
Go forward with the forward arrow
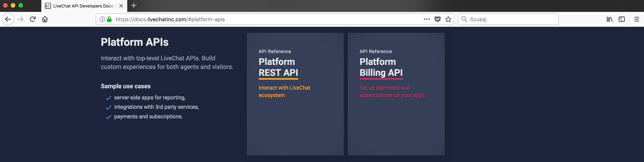coord(21,19)
